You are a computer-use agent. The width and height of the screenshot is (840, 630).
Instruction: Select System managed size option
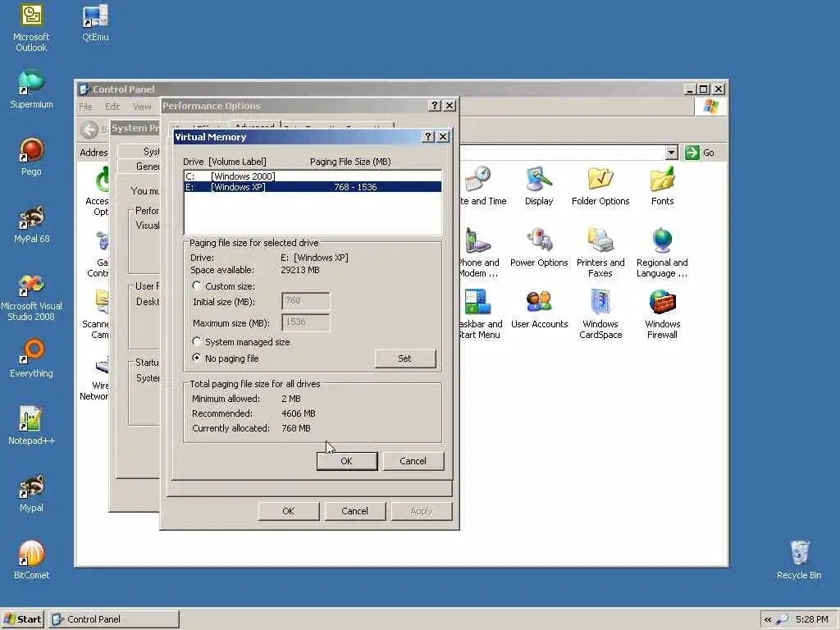point(197,342)
